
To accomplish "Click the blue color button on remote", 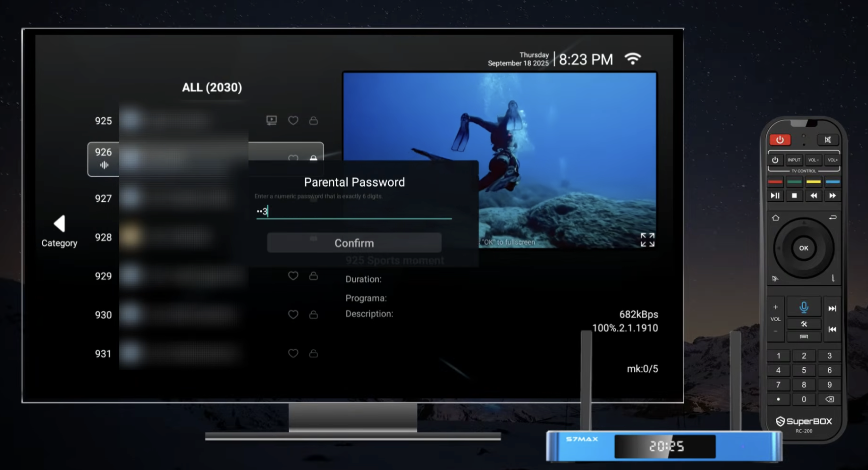I will tap(832, 182).
